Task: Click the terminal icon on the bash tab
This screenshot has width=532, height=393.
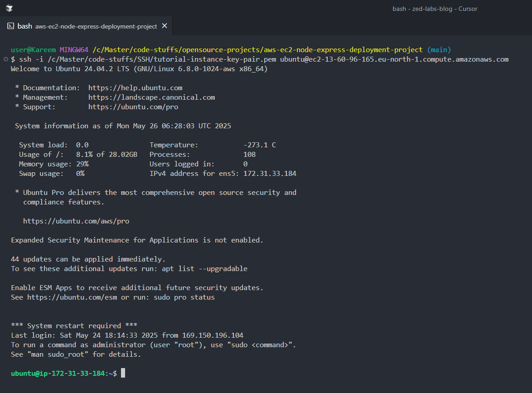Action: tap(10, 26)
